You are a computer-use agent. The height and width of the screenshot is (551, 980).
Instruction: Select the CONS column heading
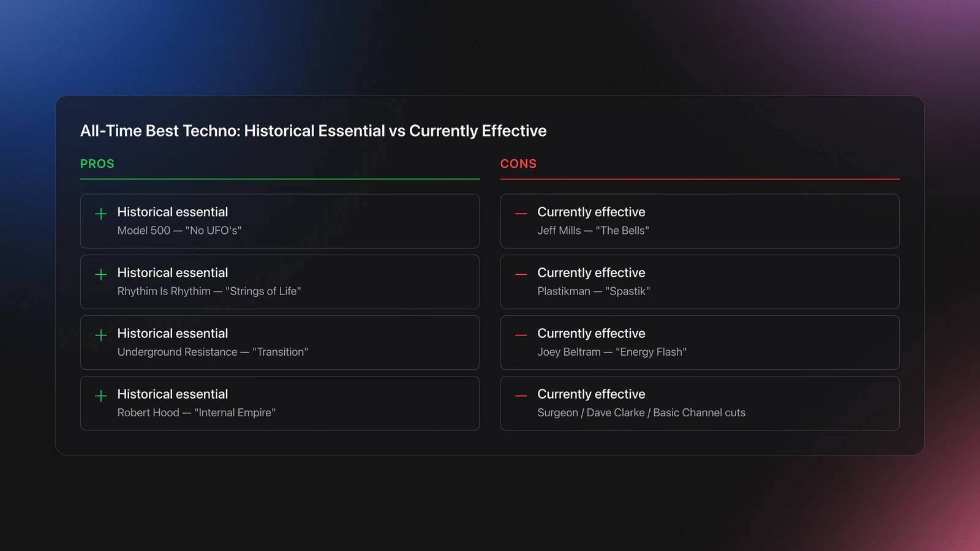coord(518,164)
